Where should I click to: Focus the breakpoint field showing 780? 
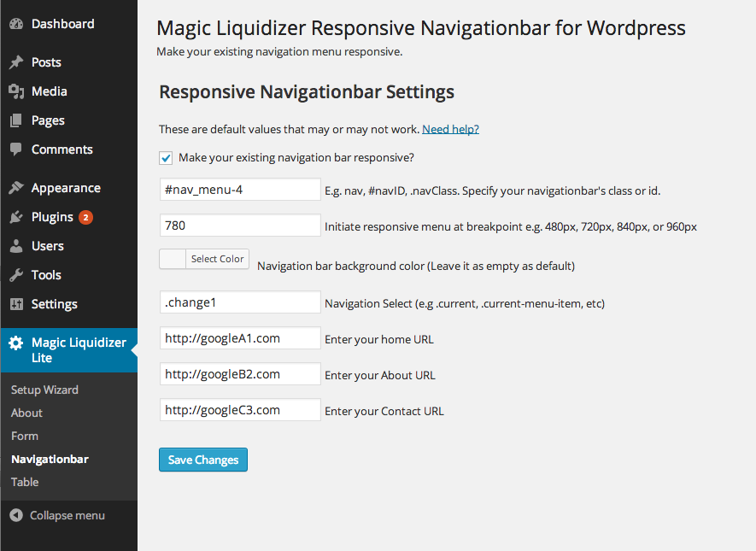(240, 226)
